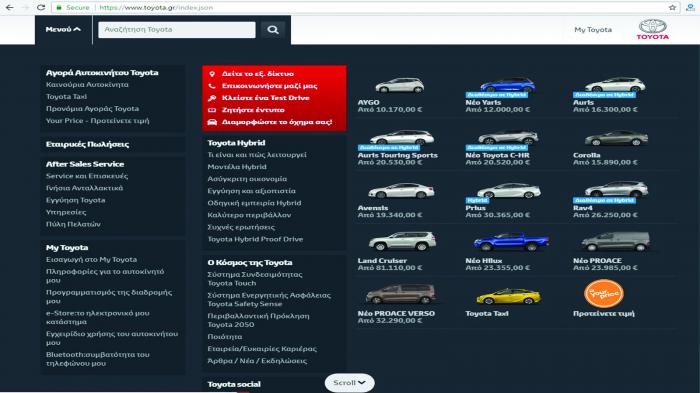The image size is (700, 393).
Task: Click the location pin icon in red panel
Action: pos(212,74)
